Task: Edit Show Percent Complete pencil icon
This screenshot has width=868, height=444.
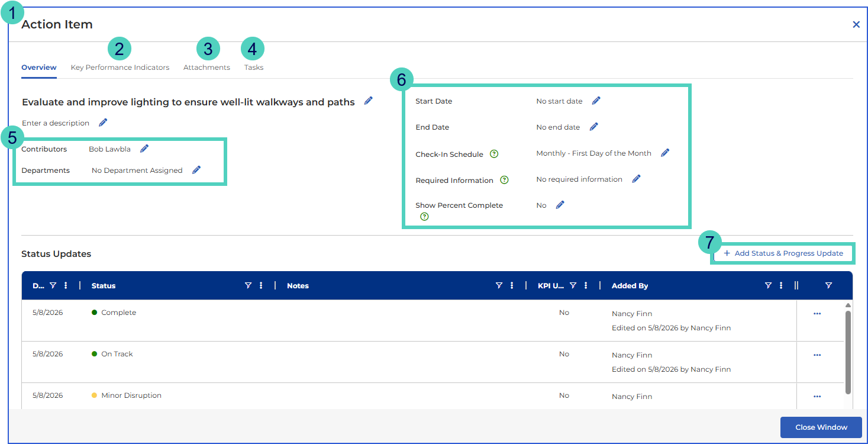Action: [560, 205]
